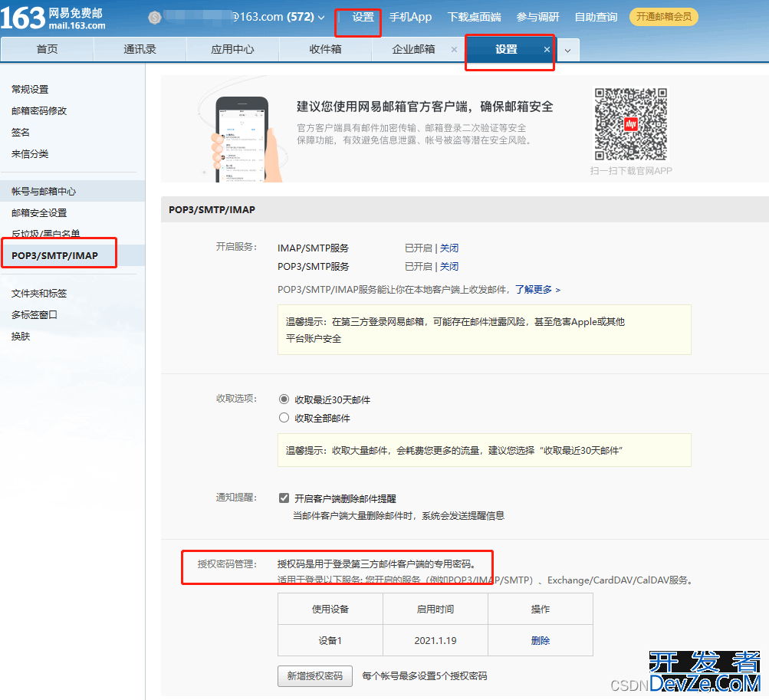Viewport: 769px width, 700px height.
Task: Open 邮箱安全设置 in sidebar
Action: pyautogui.click(x=39, y=213)
